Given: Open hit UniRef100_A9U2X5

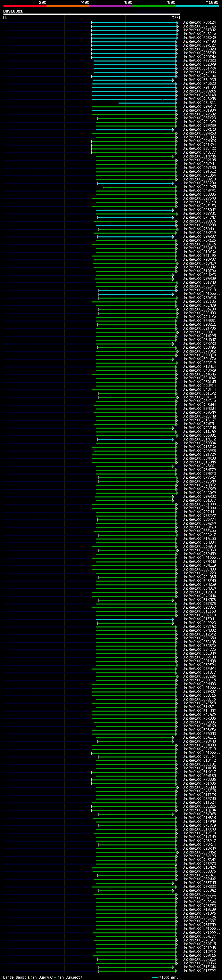Looking at the screenshot, I should (x=199, y=91).
